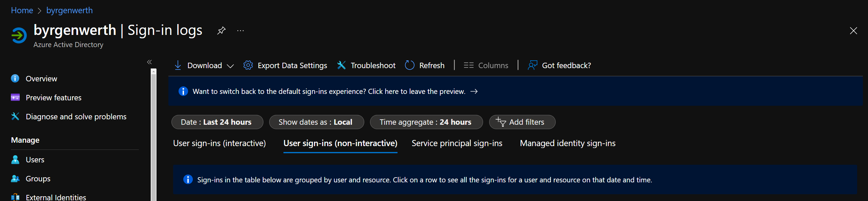Click the Home breadcrumb link
The image size is (868, 201).
tap(22, 11)
